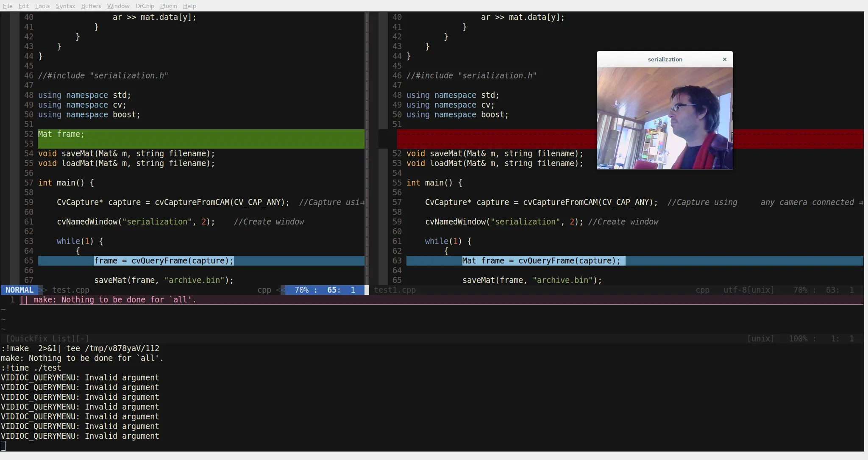Click the serialization window title bar
The height and width of the screenshot is (460, 868).
[x=665, y=59]
